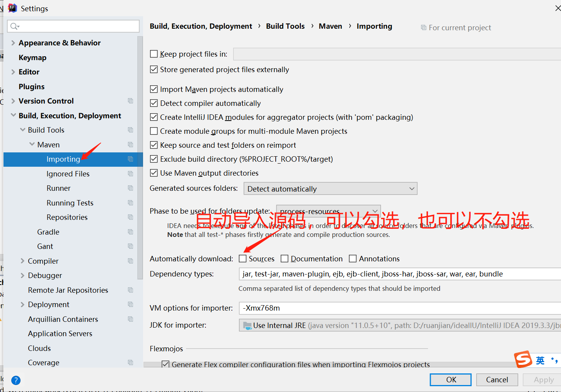Toggle Generate Flex compiler configuration files checkbox
The width and height of the screenshot is (561, 392).
(166, 364)
